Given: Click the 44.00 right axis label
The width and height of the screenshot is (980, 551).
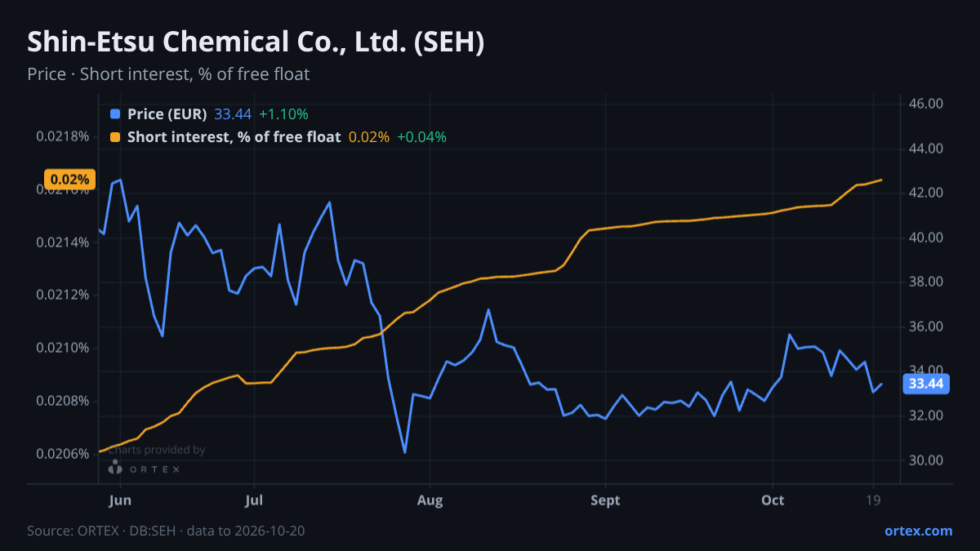Looking at the screenshot, I should click(926, 149).
